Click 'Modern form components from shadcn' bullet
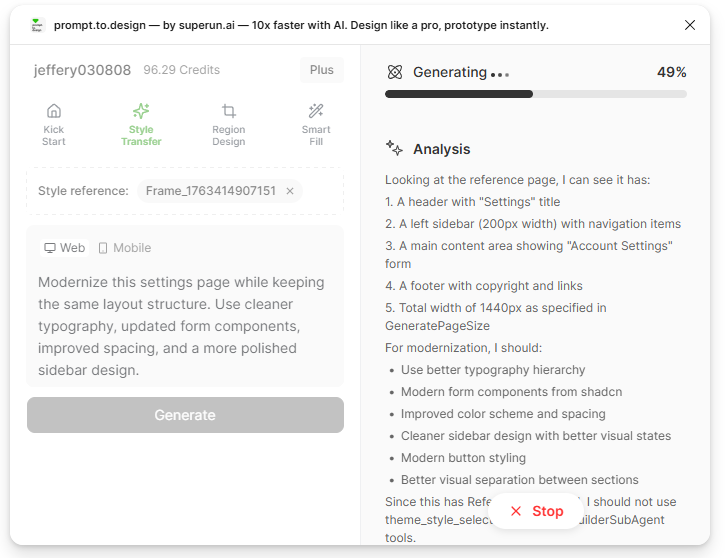The height and width of the screenshot is (558, 725). (x=511, y=392)
